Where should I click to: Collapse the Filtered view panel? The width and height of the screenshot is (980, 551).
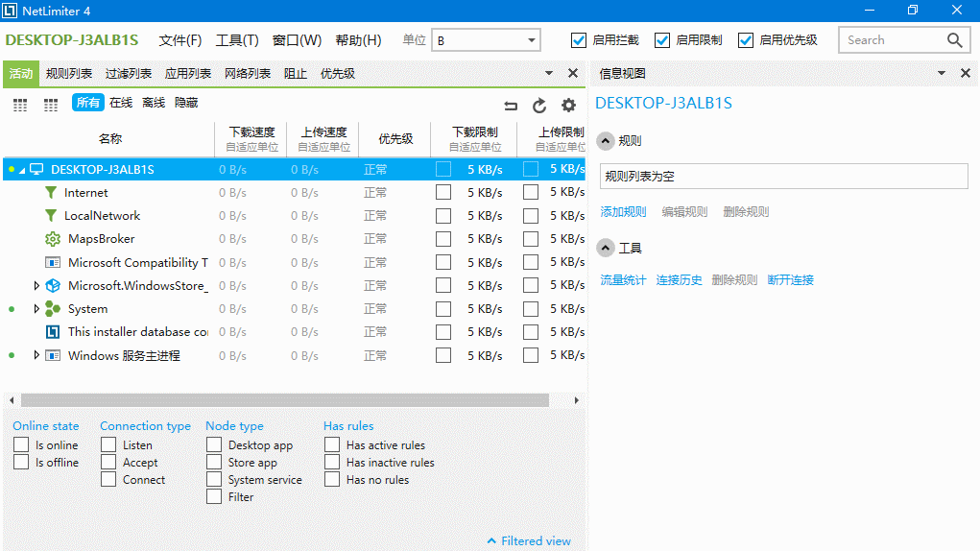(x=529, y=541)
